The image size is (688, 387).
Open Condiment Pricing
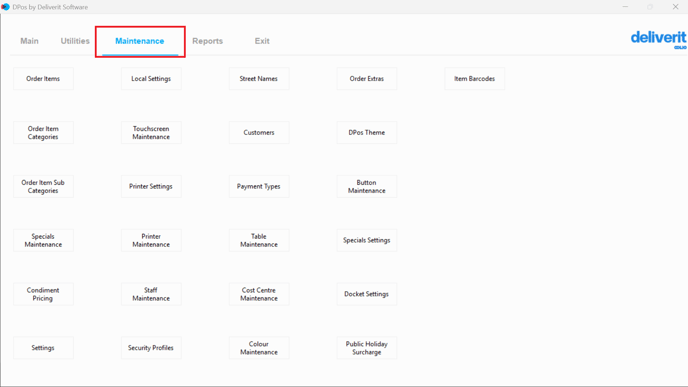43,294
